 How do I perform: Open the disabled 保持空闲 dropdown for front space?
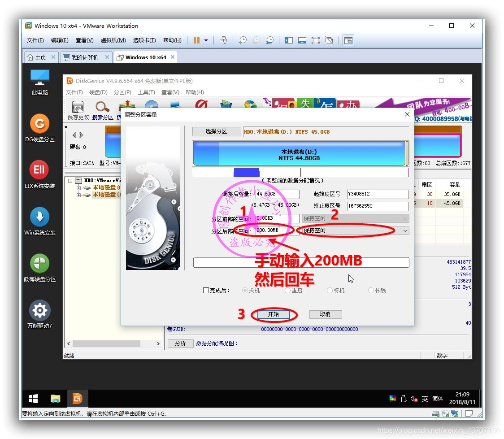pos(356,218)
